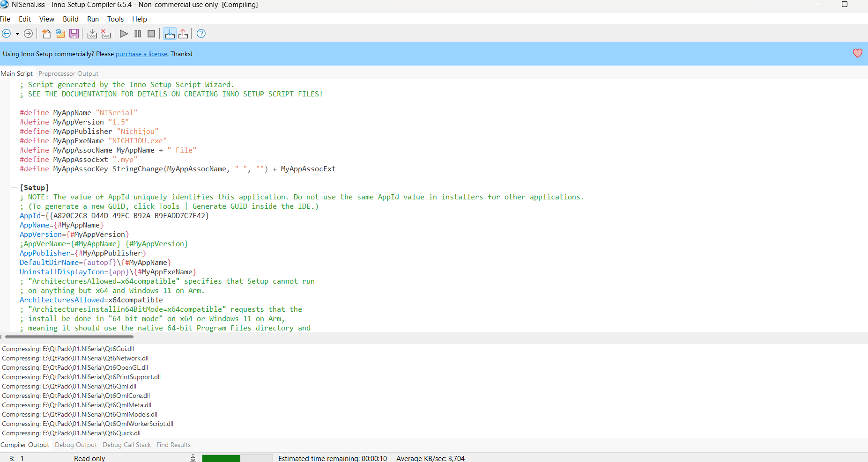Open the Run menu
This screenshot has height=462, width=868.
(93, 19)
